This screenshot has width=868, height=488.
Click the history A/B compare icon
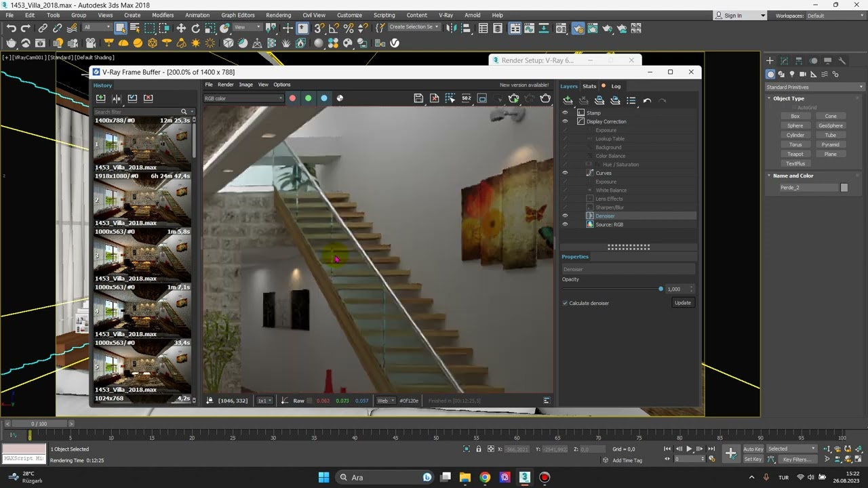coord(117,98)
